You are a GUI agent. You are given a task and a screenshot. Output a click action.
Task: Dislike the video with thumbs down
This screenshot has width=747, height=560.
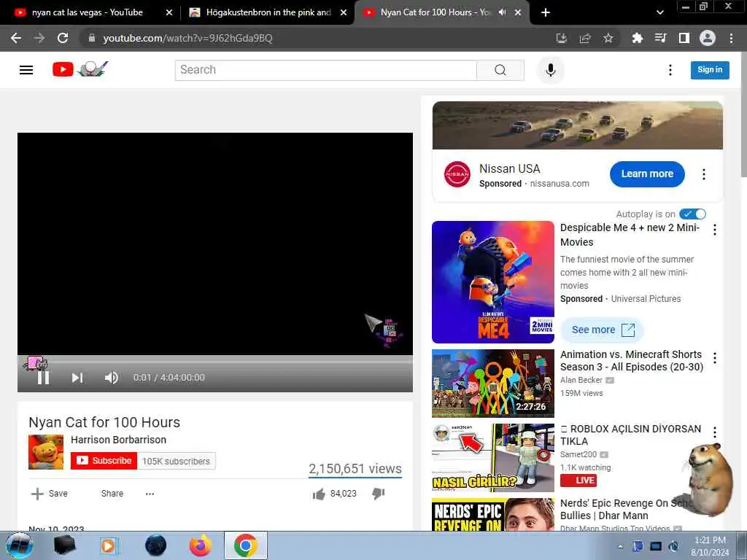click(379, 494)
